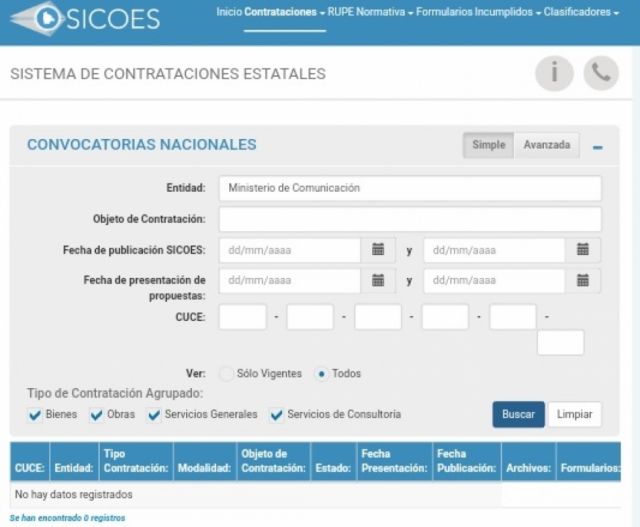Focus proposal presentation start date field
Screen dimensions: 640x527
[x=290, y=280]
